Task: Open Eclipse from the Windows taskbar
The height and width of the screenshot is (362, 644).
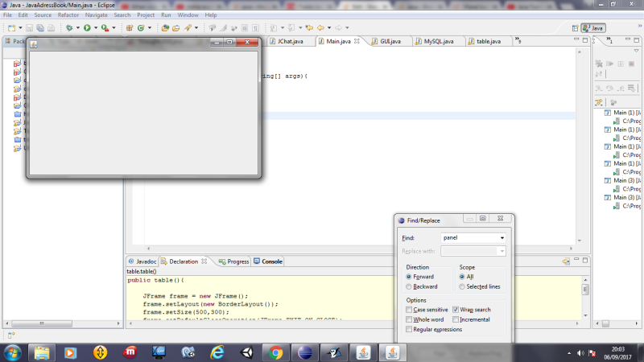Action: point(305,352)
